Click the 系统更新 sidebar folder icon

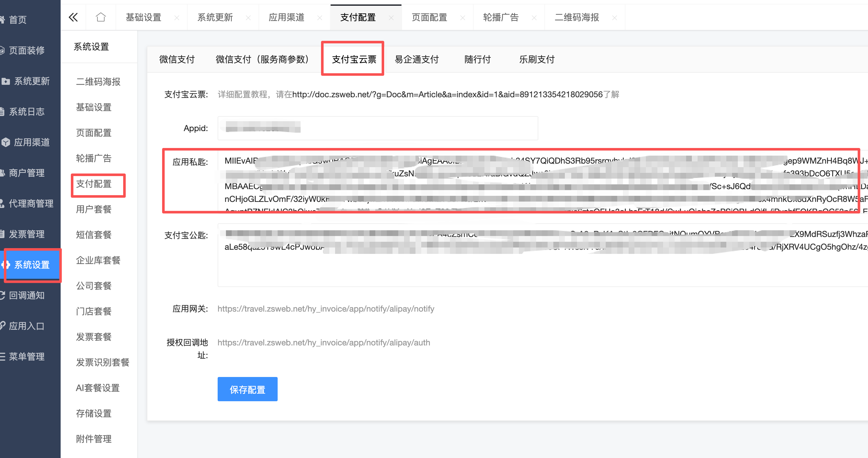6,81
